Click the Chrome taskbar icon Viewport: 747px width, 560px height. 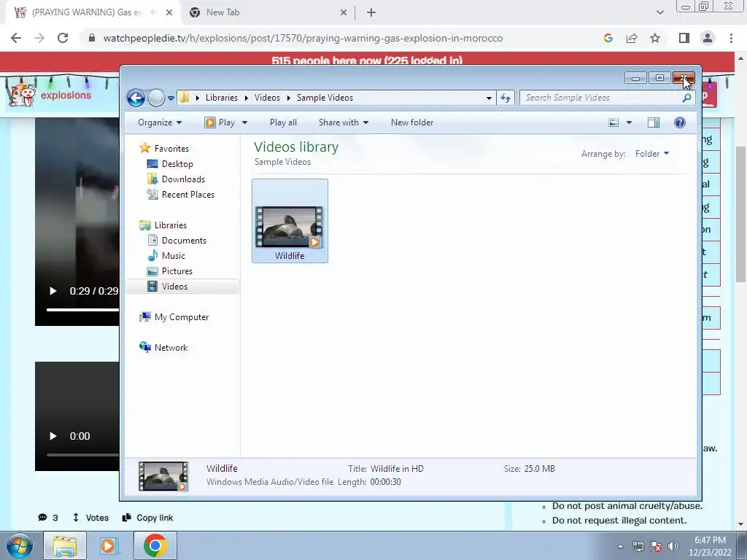click(155, 545)
